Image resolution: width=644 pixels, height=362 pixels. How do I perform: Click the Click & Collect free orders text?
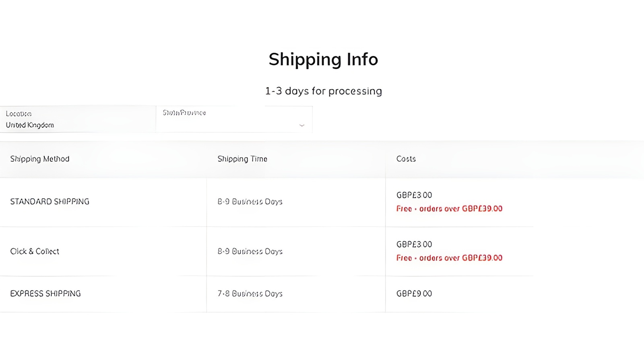[x=449, y=258]
